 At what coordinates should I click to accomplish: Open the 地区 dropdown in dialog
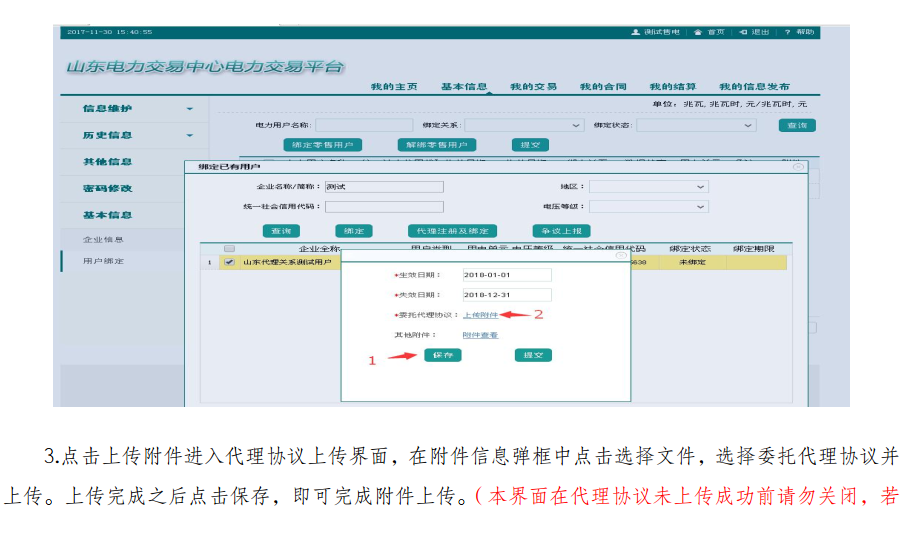(x=700, y=187)
